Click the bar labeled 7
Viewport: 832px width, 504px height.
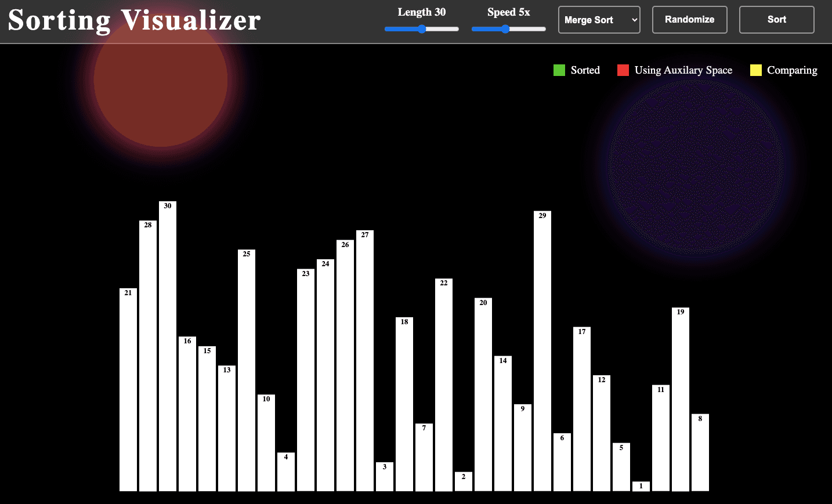[424, 458]
